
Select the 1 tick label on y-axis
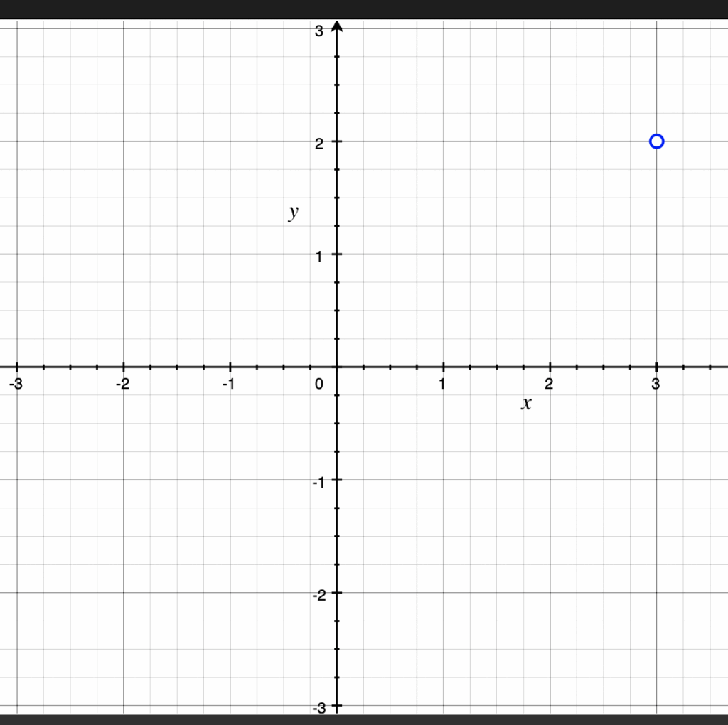click(319, 256)
